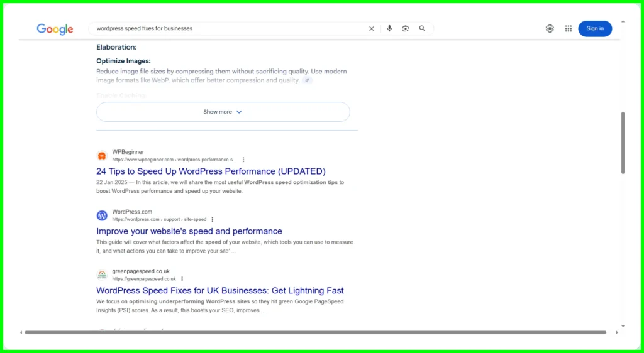Screen dimensions: 644x353
Task: Click the horizontal scrollbar right arrow
Action: (616, 332)
